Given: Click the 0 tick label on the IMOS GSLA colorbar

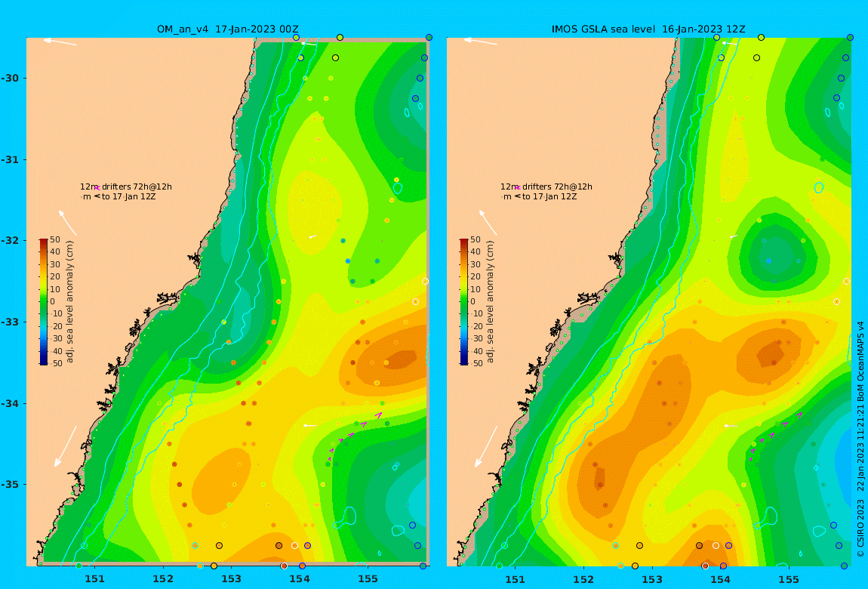Looking at the screenshot, I should [472, 302].
